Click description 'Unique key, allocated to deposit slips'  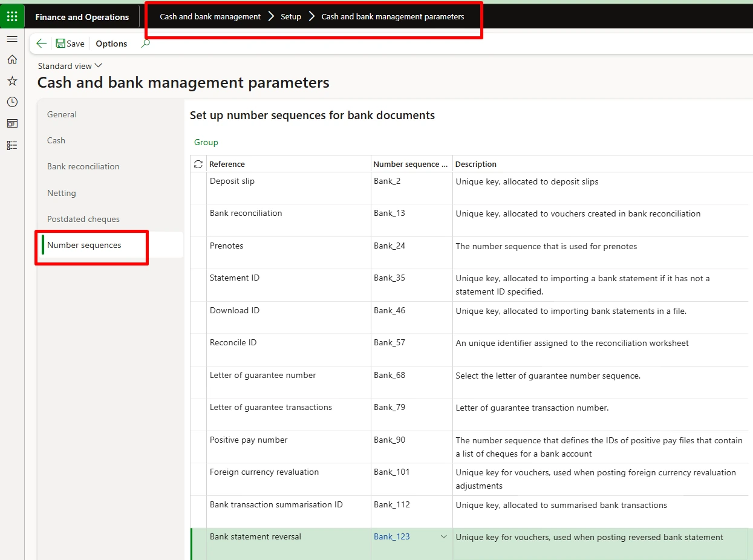(x=527, y=181)
